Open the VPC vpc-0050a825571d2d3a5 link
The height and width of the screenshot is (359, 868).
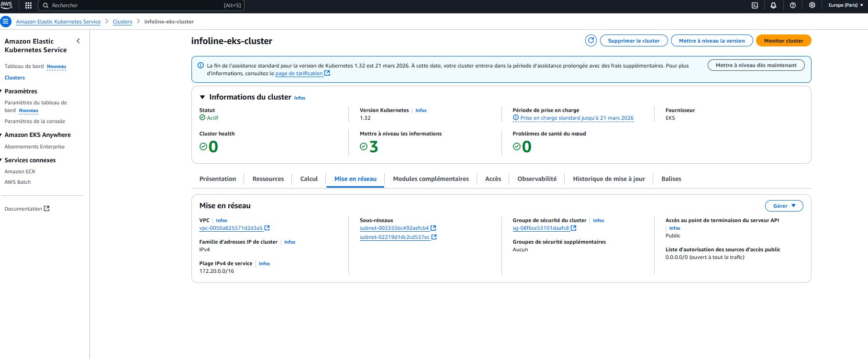(x=231, y=228)
